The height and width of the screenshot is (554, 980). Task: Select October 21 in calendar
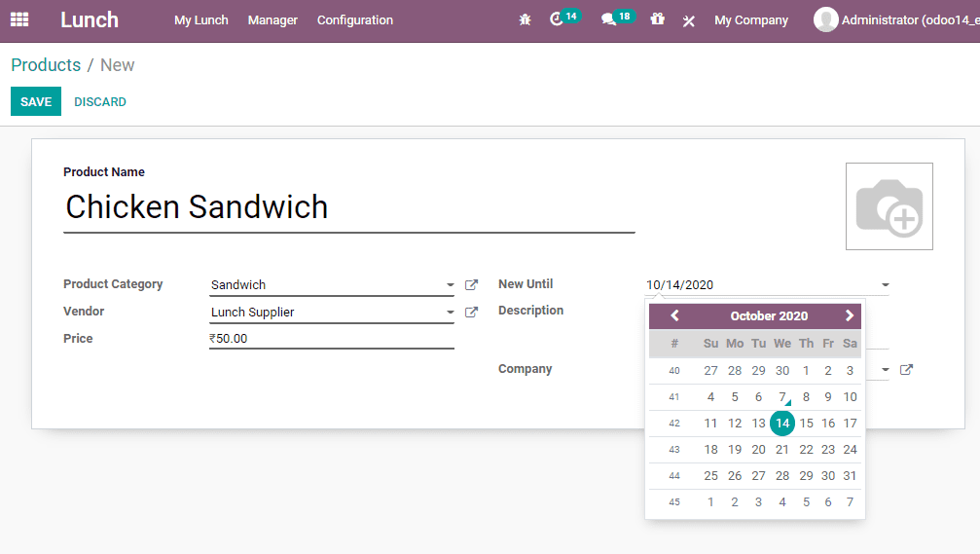782,450
